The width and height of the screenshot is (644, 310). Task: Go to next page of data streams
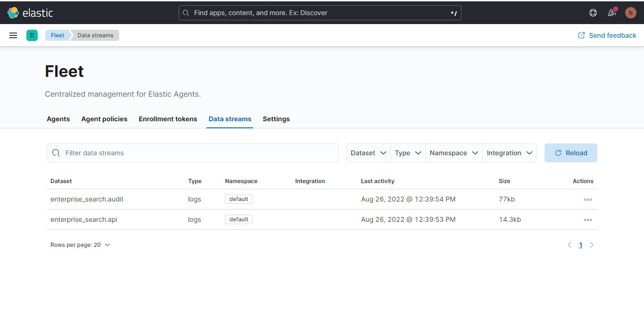pos(592,244)
